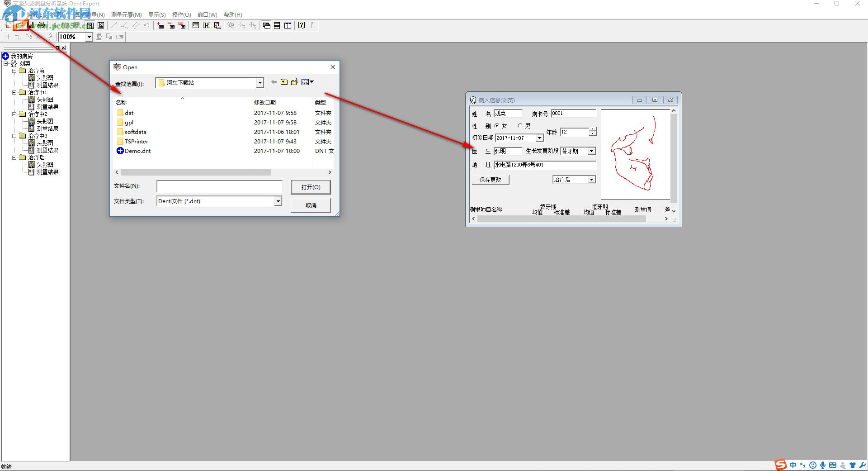Select 测量结果 under 治疗中3

click(x=44, y=150)
